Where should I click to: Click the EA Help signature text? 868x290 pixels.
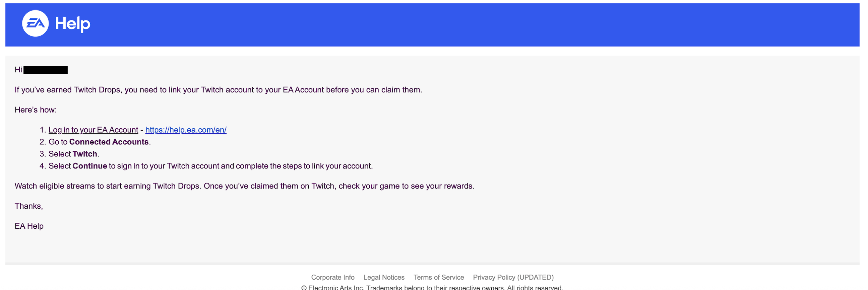(29, 226)
